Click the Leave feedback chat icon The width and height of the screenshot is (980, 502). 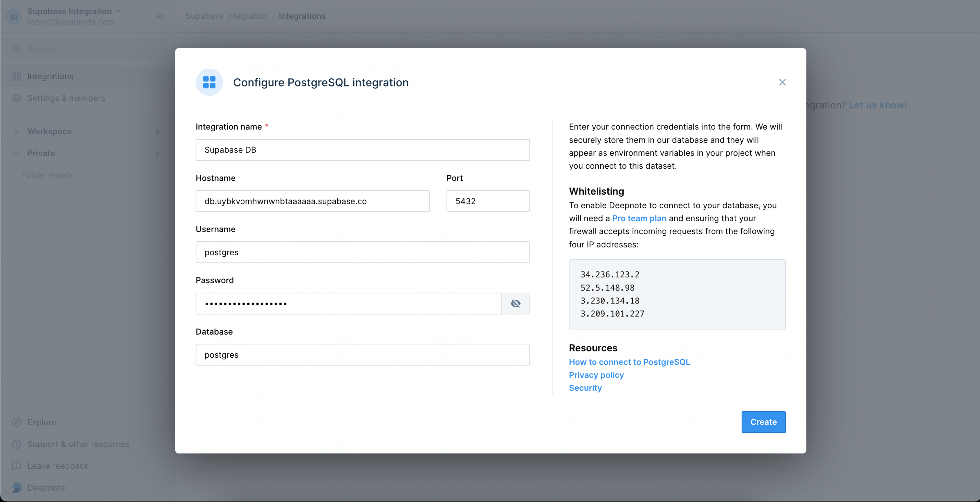(16, 466)
